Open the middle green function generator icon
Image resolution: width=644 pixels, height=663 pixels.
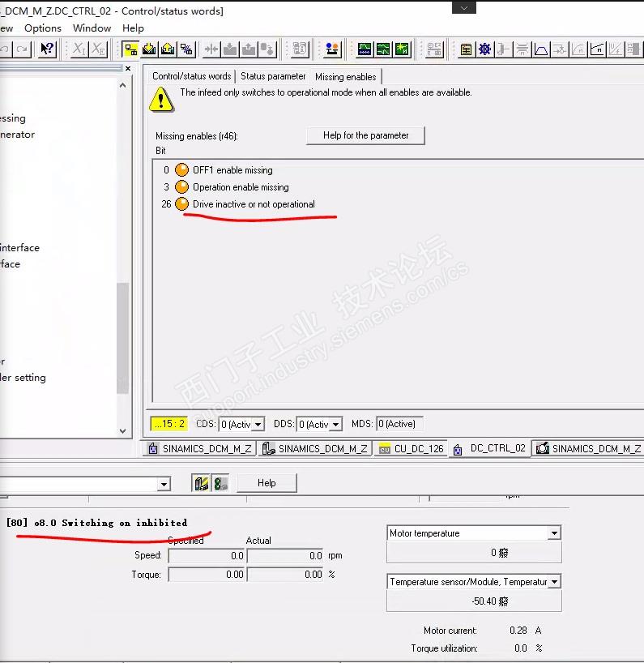point(383,49)
